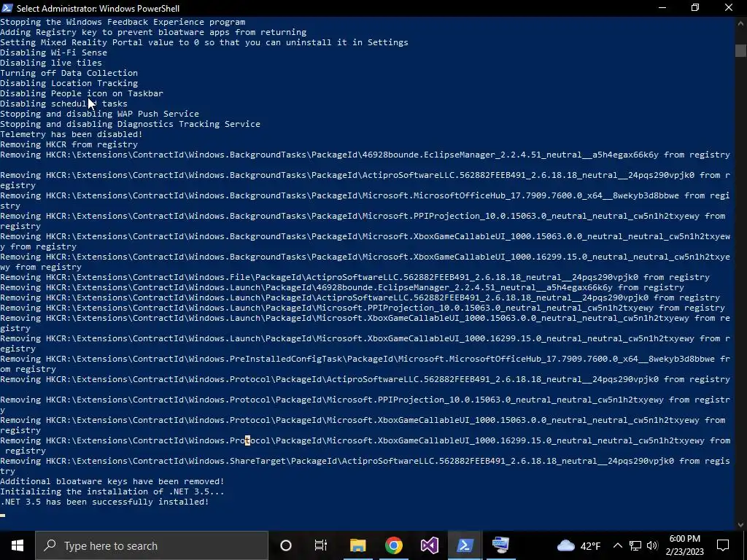Click 'Telemetry has been disabled!' line
The width and height of the screenshot is (747, 560).
(71, 134)
